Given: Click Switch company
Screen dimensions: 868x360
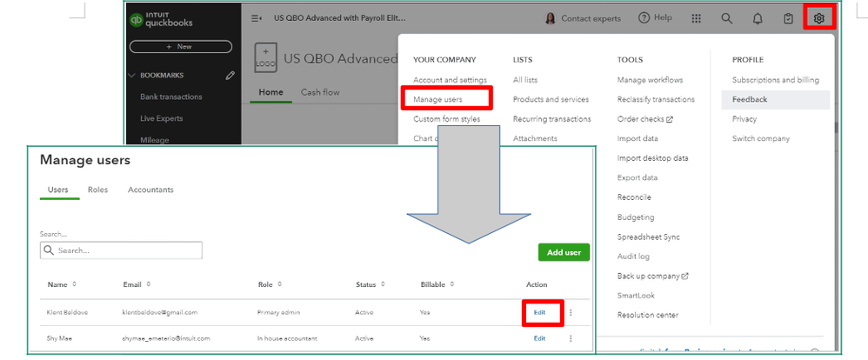Looking at the screenshot, I should (x=761, y=138).
